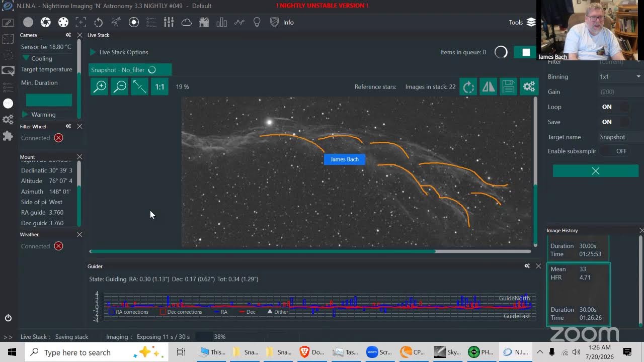Open the Guider panel settings gears

point(527,266)
